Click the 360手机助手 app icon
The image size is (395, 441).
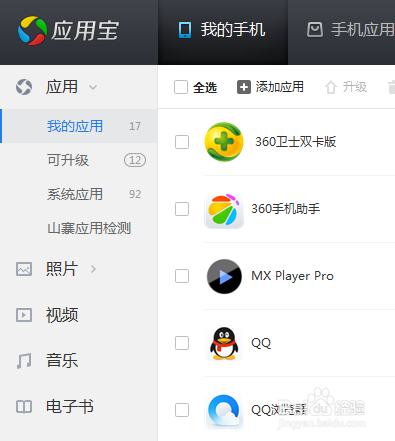(x=224, y=209)
